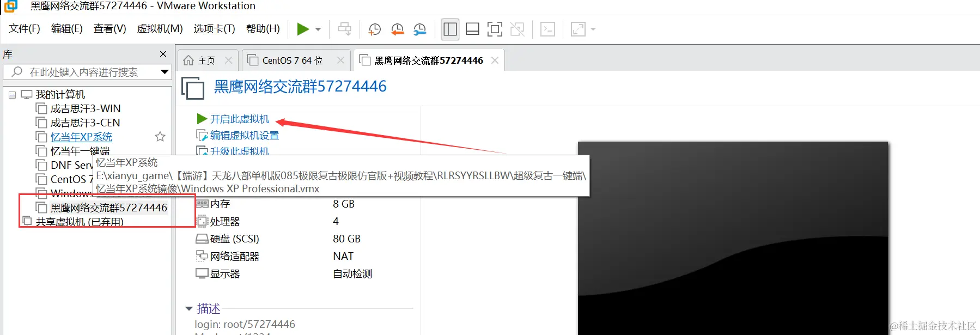Image resolution: width=980 pixels, height=335 pixels.
Task: Open the 文件(F) menu
Action: [25, 29]
